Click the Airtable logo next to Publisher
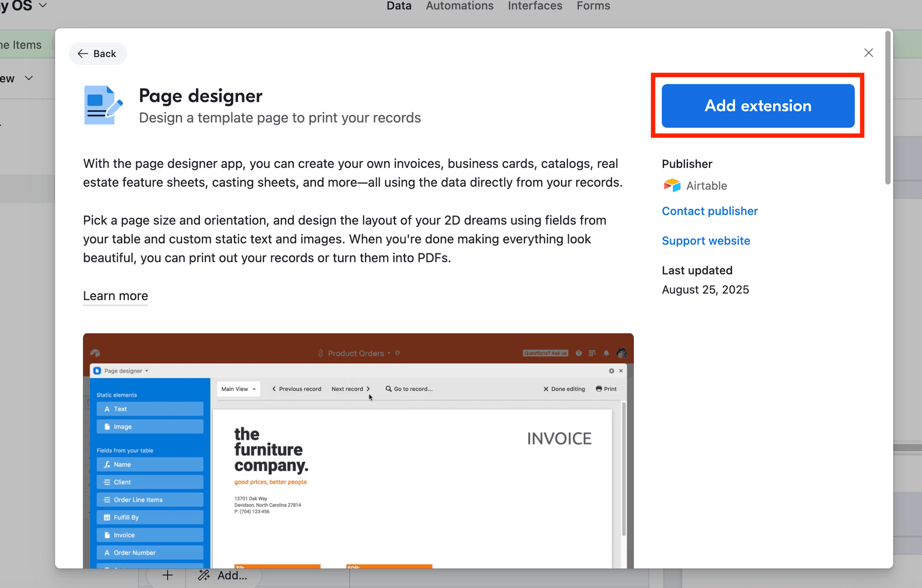The image size is (922, 588). [x=672, y=185]
